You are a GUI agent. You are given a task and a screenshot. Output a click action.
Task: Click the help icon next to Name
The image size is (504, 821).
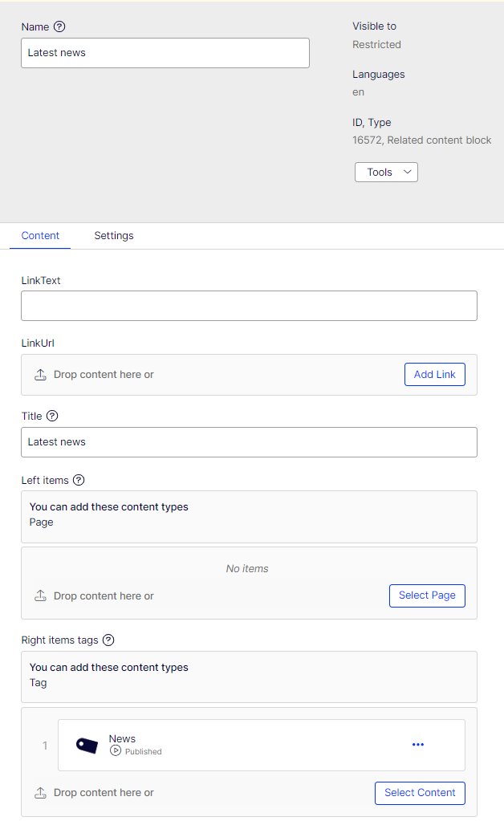coord(59,26)
